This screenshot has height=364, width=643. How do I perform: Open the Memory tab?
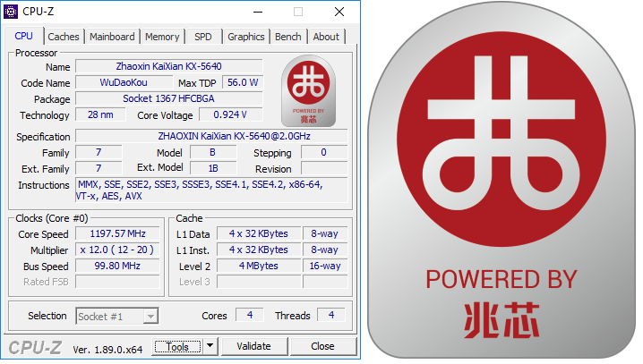tap(162, 37)
